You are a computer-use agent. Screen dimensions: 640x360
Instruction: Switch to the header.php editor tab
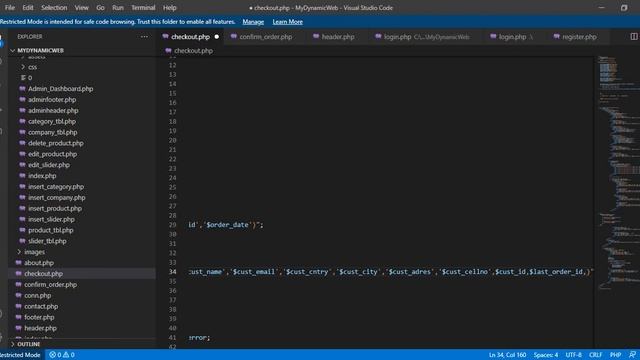pos(338,37)
